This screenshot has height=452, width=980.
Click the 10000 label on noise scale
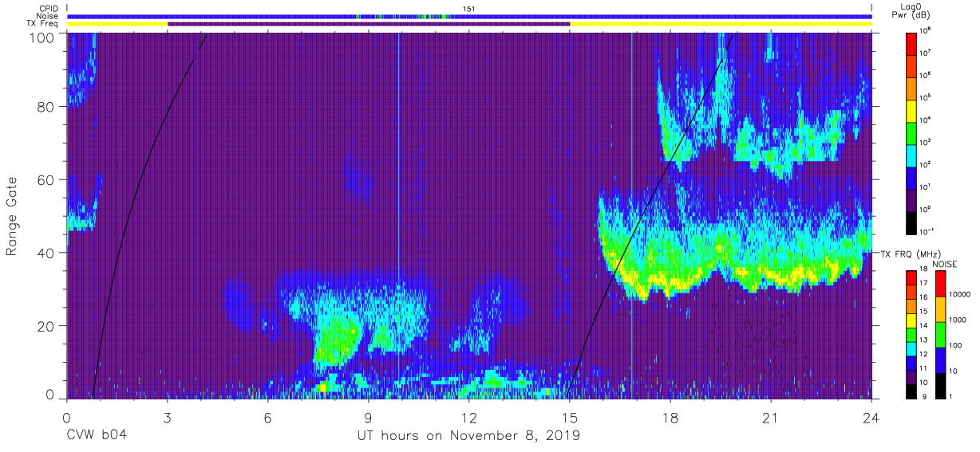pos(960,294)
